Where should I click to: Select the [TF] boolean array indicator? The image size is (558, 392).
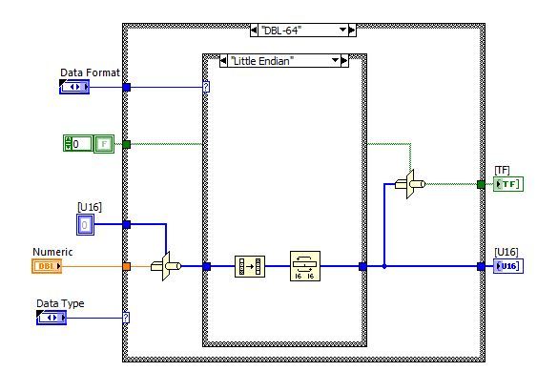pyautogui.click(x=508, y=184)
